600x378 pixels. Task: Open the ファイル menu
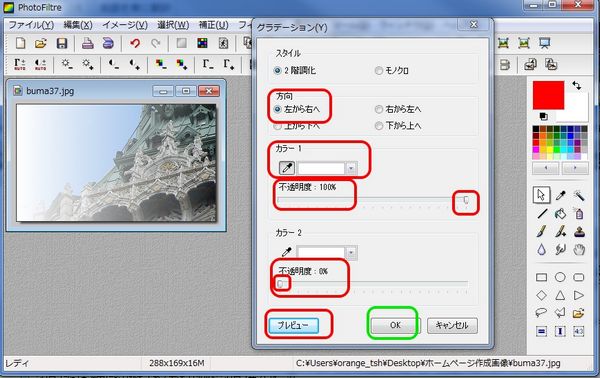coord(31,25)
